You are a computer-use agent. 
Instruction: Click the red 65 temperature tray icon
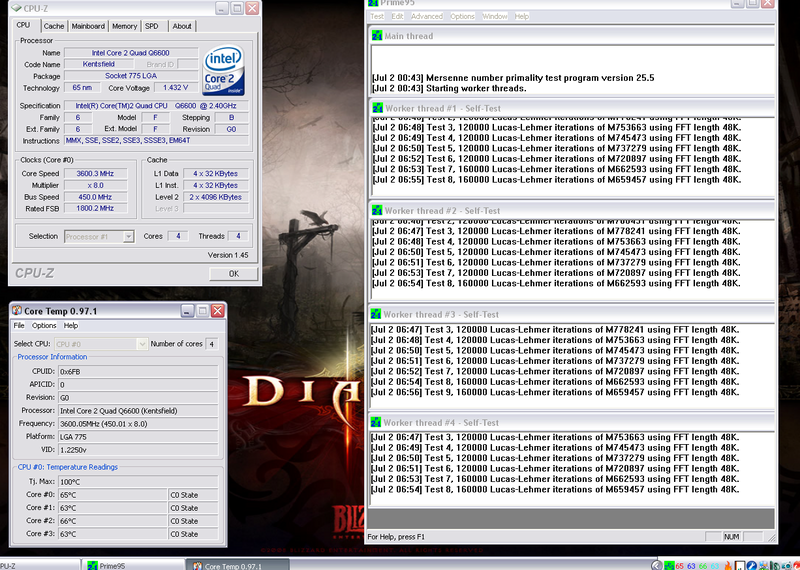(680, 565)
